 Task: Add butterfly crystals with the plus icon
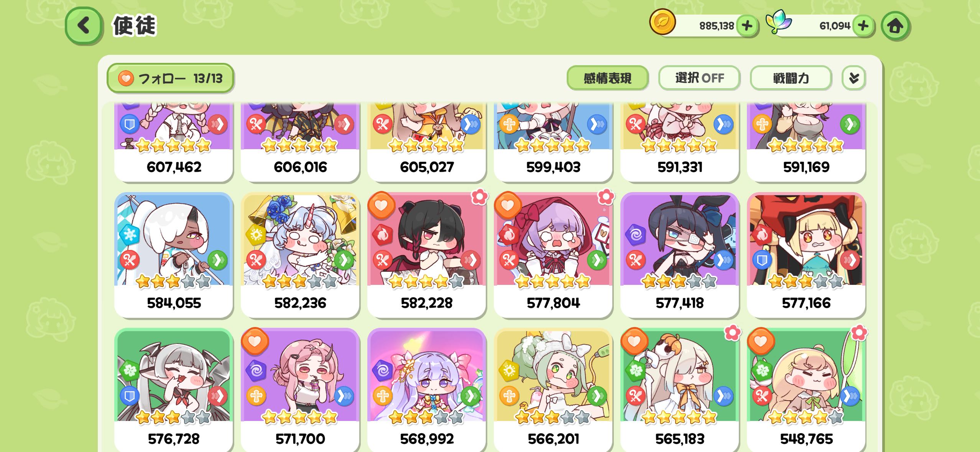[863, 26]
